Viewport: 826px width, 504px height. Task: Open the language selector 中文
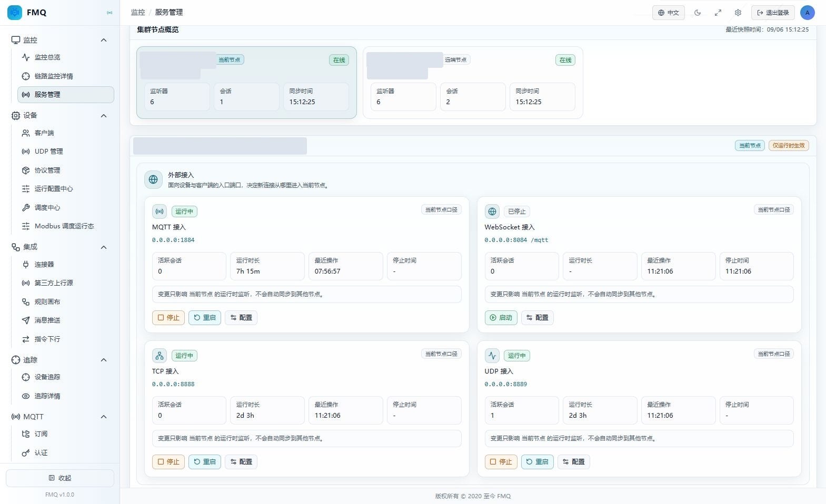pos(668,13)
